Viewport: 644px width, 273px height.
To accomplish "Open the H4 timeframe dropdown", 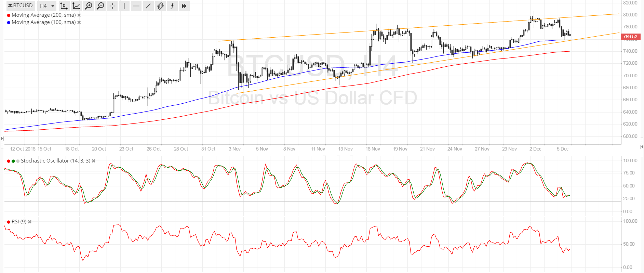I will tap(47, 6).
